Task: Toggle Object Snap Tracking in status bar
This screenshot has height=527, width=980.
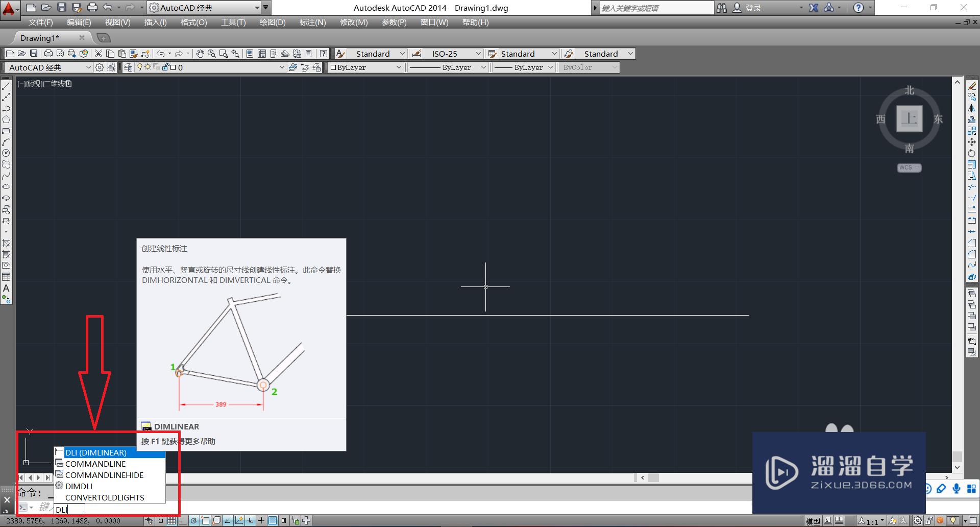Action: point(228,521)
